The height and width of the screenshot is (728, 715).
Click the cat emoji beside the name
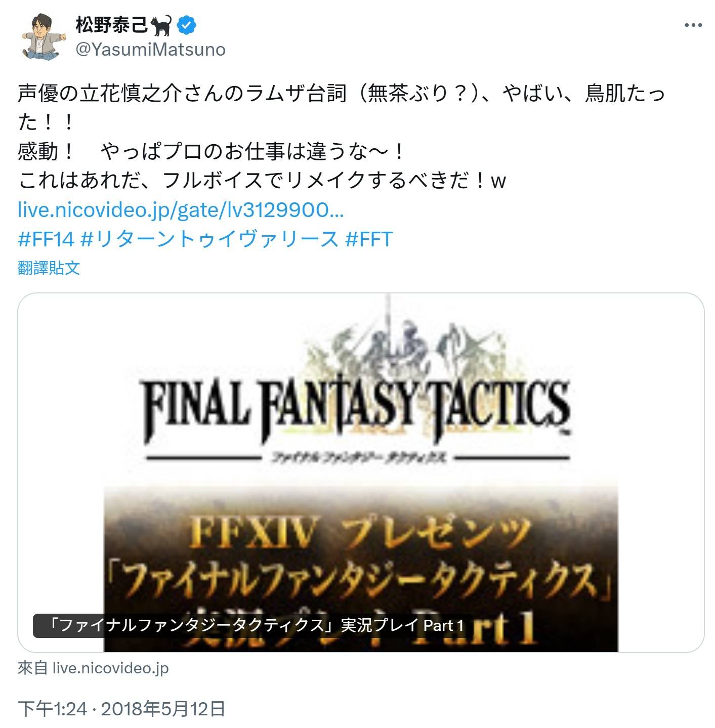pos(161,25)
